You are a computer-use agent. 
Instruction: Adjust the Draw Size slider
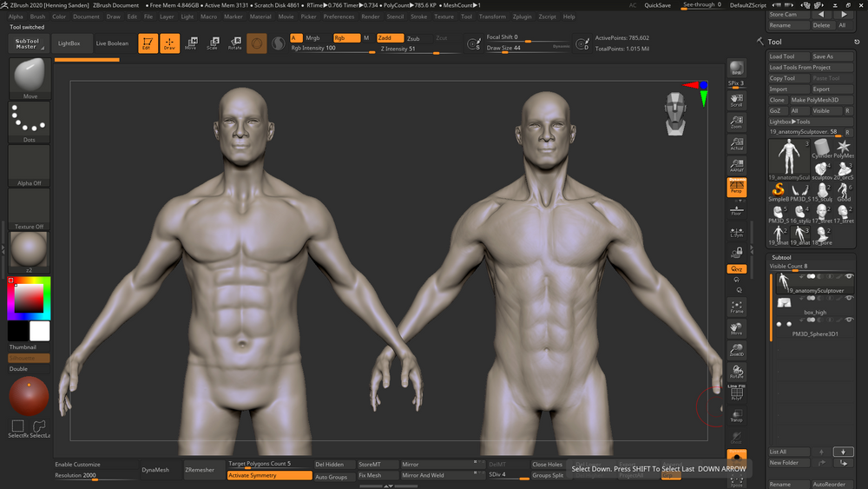coord(527,49)
